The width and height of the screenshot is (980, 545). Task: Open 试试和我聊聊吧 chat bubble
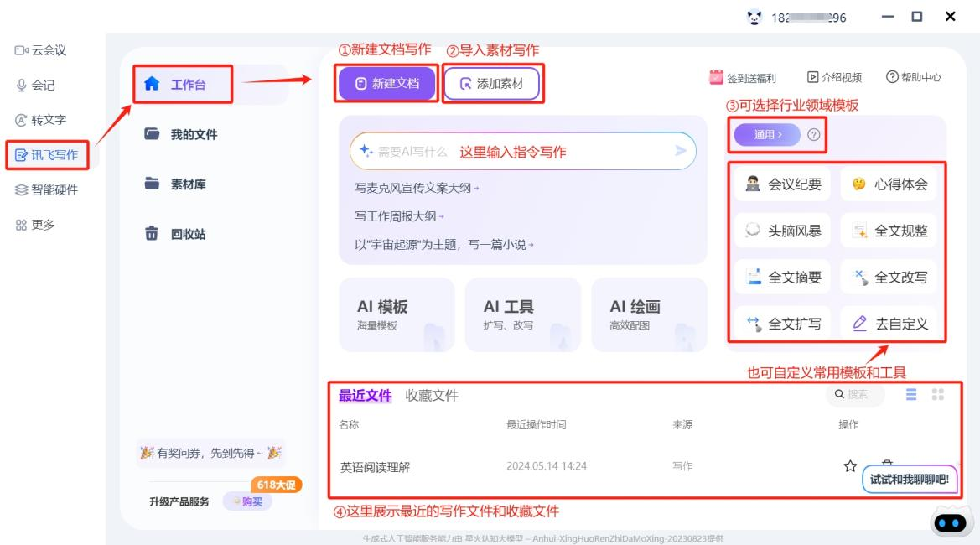point(910,480)
